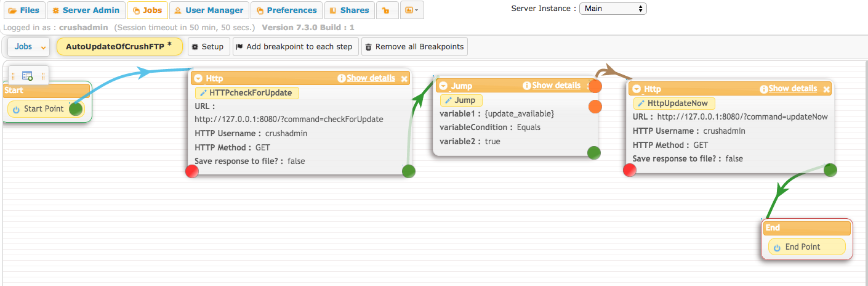This screenshot has width=868, height=286.
Task: Click the green connector on Jump task
Action: point(593,153)
